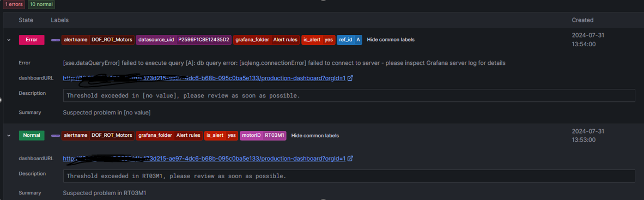This screenshot has height=200, width=644.
Task: Click the common-labels pill icon in Normal row
Action: click(x=56, y=135)
